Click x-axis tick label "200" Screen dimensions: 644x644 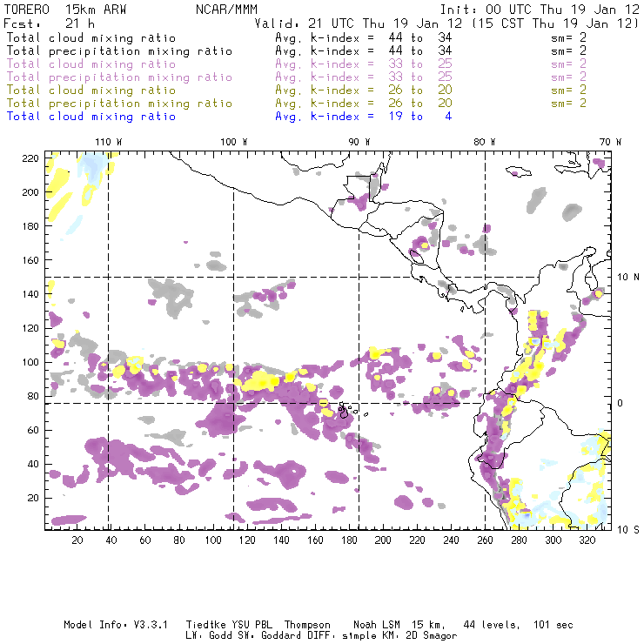pos(383,540)
